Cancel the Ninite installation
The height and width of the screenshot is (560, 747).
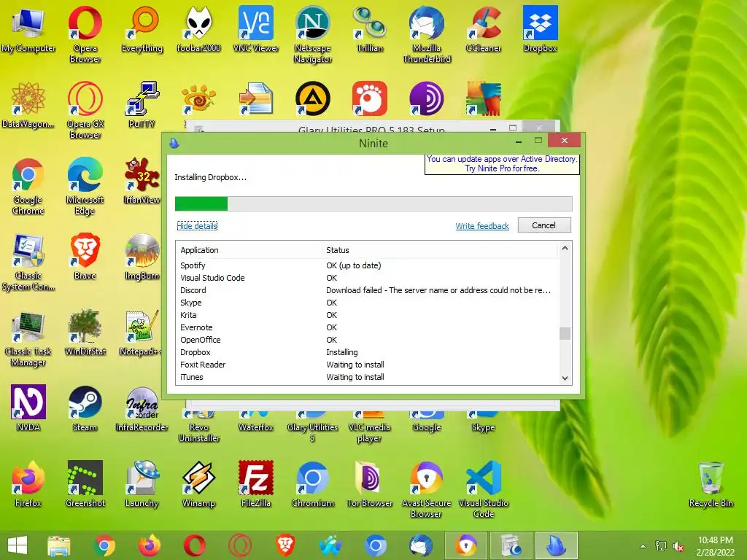coord(544,225)
